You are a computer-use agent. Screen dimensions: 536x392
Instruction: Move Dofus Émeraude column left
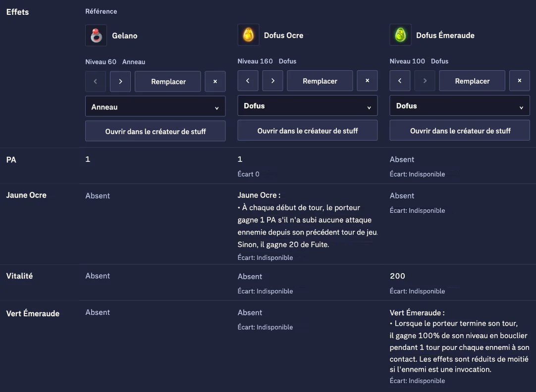point(400,81)
